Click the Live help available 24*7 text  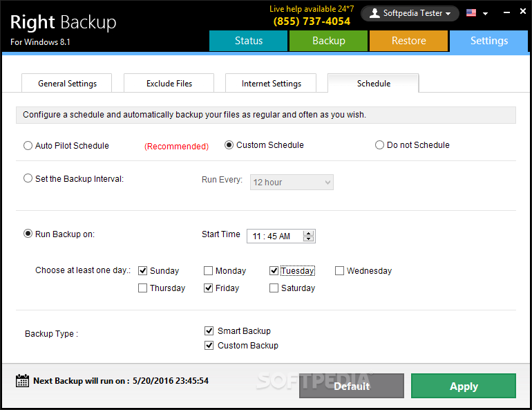point(312,9)
